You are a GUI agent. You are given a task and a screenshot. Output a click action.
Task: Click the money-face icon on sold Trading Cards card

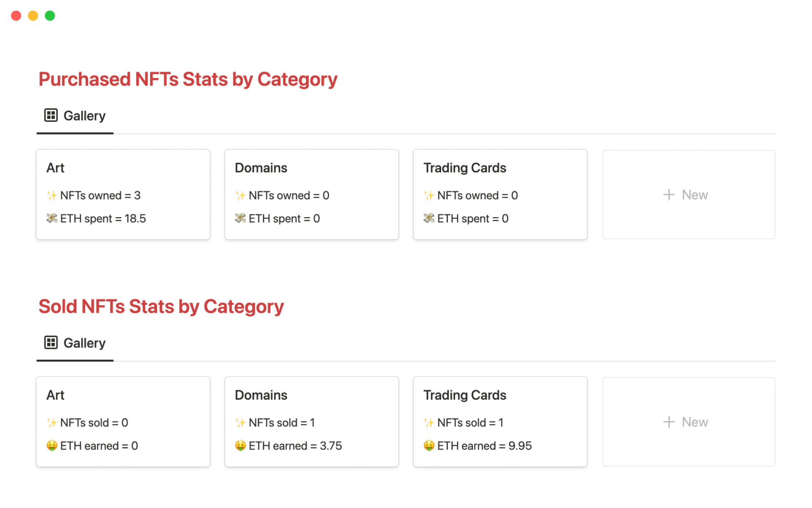(429, 446)
